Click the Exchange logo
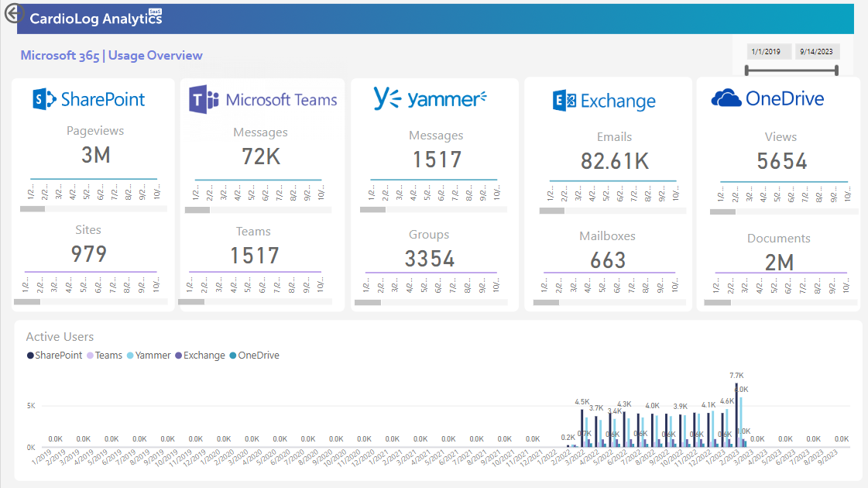Screen dimensions: 868x488 click(604, 101)
